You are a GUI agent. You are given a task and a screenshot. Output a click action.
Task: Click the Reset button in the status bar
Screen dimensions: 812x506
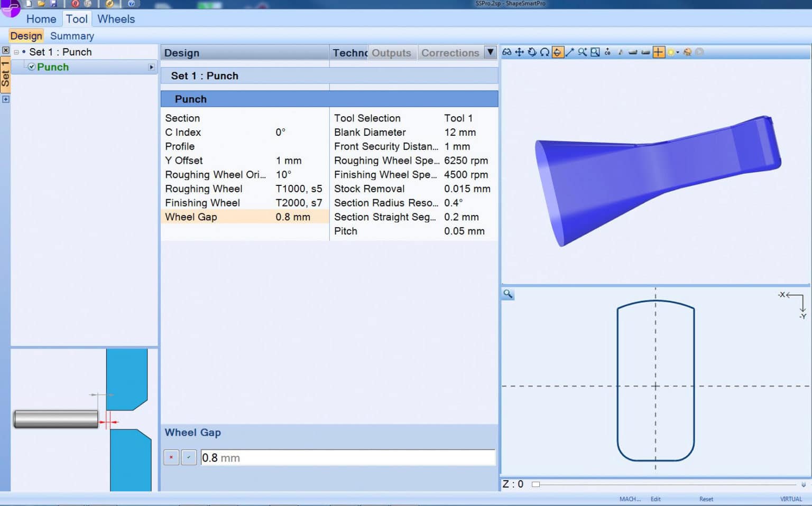pos(706,499)
